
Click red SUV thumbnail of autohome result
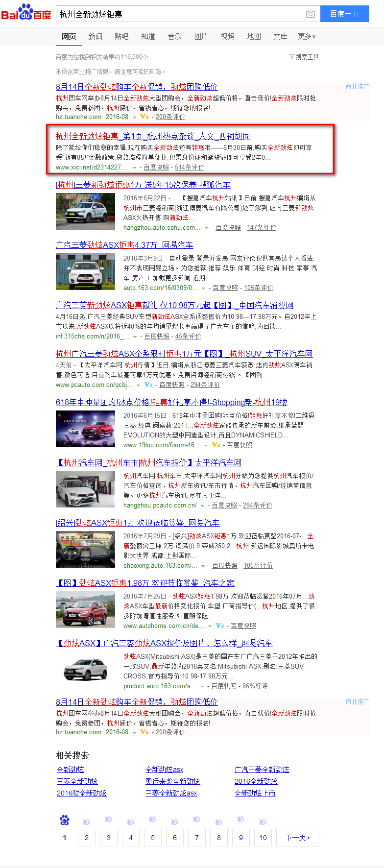[85, 610]
